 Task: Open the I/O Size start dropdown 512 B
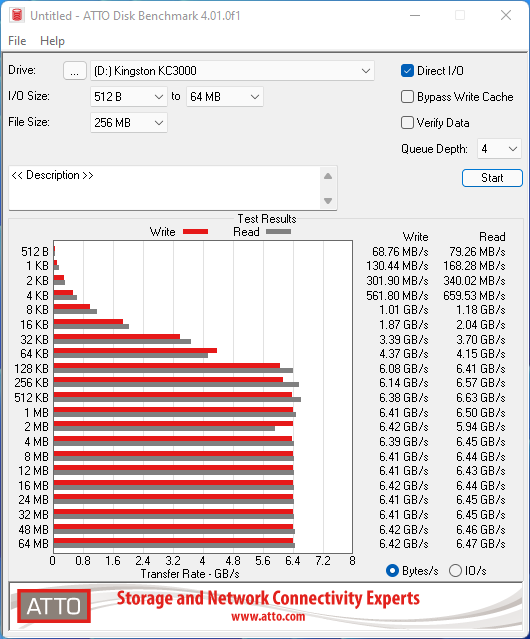point(128,97)
